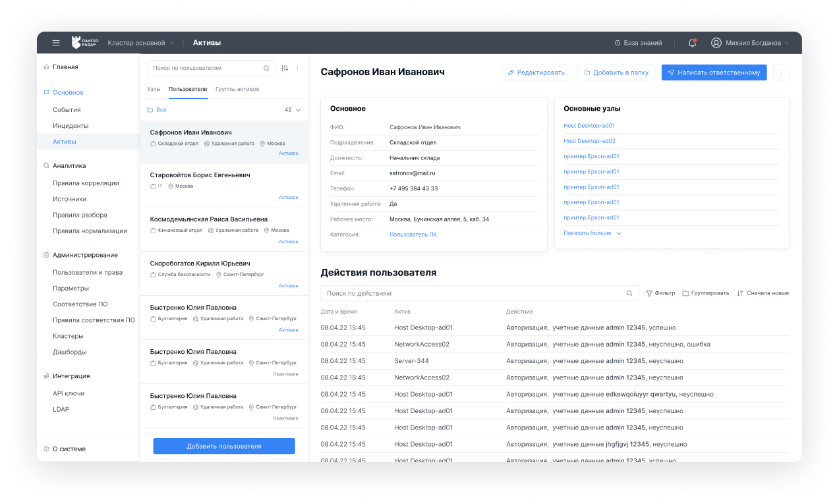
Task: Open the hamburger navigation menu
Action: click(56, 43)
